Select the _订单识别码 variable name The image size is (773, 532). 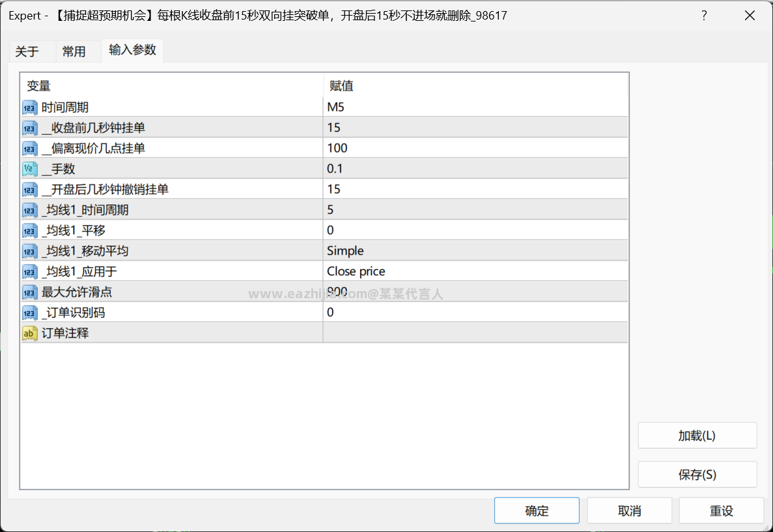(74, 313)
